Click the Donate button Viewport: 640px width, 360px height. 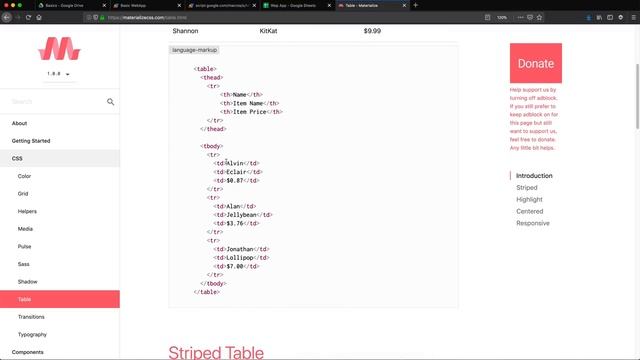tap(536, 63)
